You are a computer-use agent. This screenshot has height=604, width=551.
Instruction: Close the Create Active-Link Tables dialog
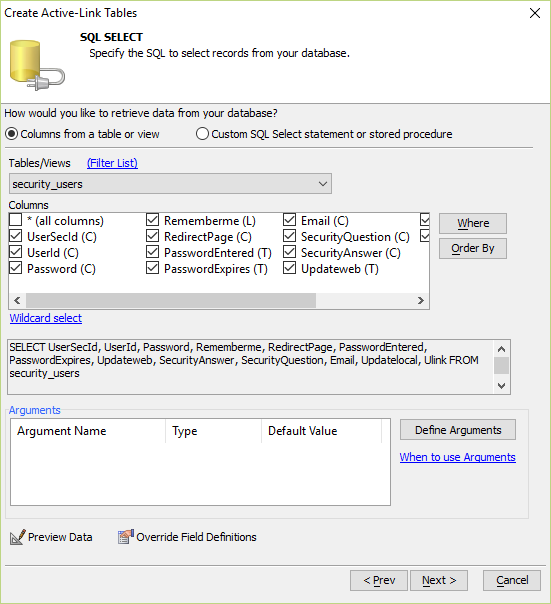pyautogui.click(x=535, y=13)
